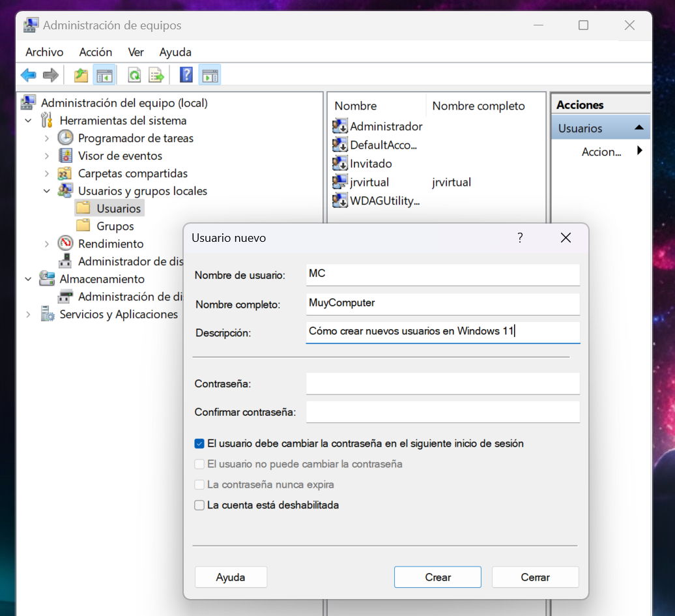Image resolution: width=675 pixels, height=616 pixels.
Task: Expand the Programador de tareas tree node
Action: 47,138
